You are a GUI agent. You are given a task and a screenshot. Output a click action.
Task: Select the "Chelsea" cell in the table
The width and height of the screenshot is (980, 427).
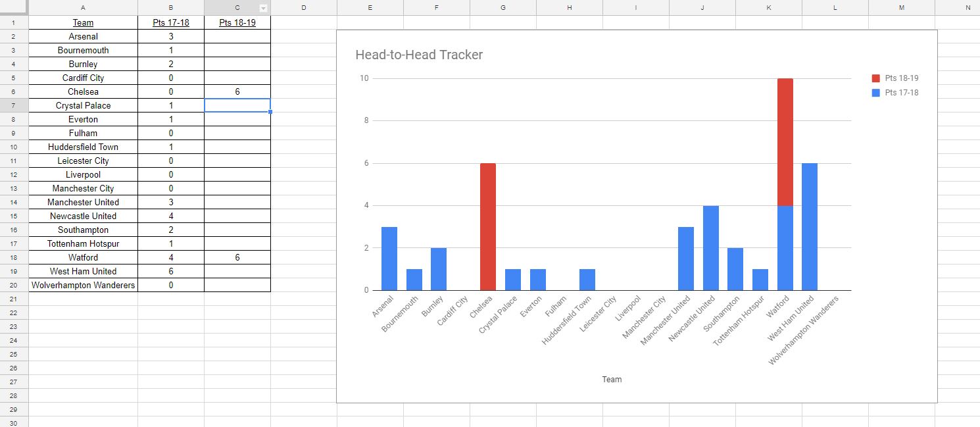(x=83, y=91)
